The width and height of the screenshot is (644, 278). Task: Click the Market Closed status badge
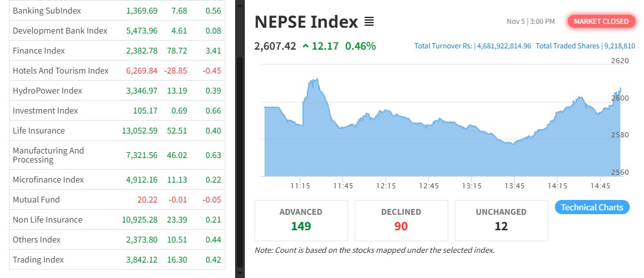601,21
